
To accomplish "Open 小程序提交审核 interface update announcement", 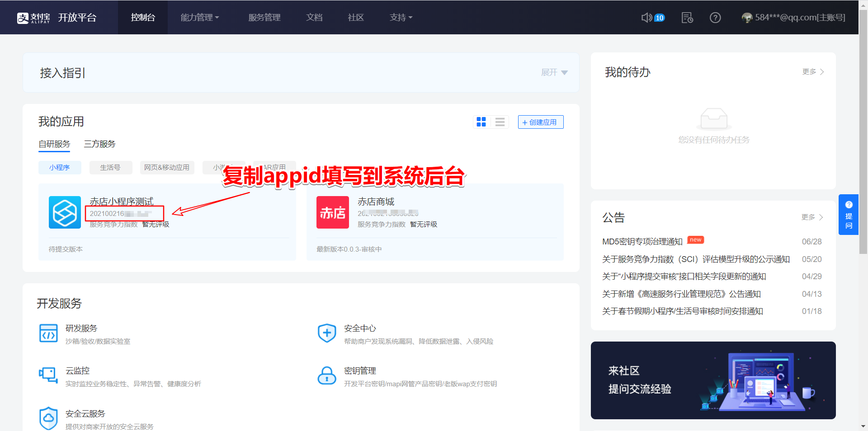I will [x=684, y=276].
